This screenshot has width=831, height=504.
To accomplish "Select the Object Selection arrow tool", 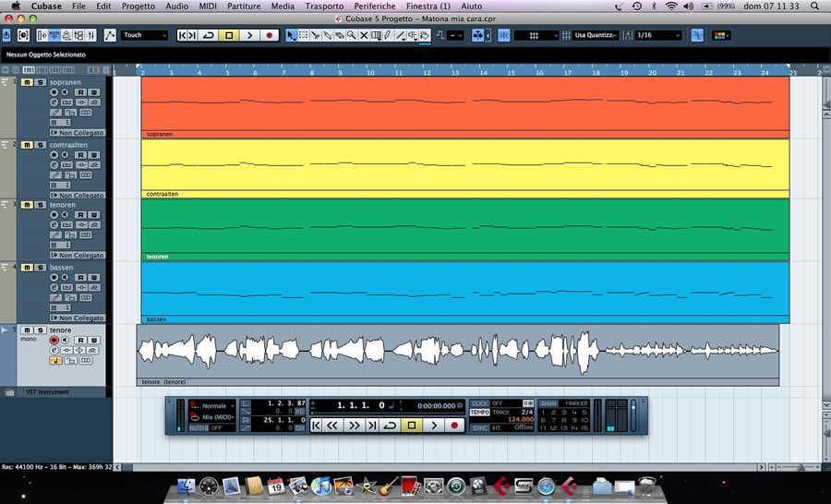I will (x=291, y=35).
